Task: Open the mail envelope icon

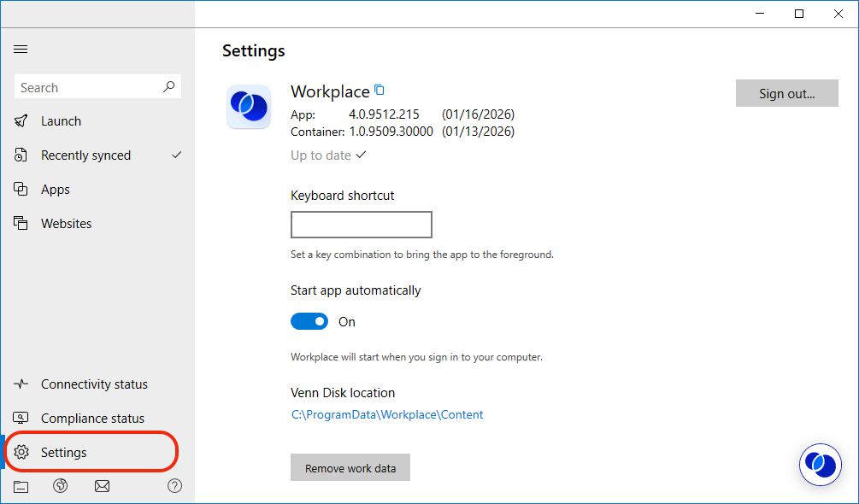Action: 102,486
